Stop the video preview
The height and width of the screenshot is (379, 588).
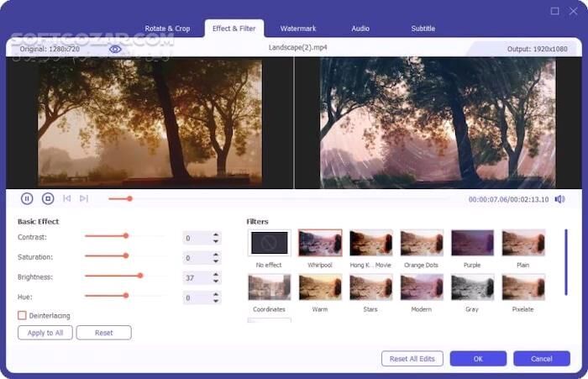48,198
